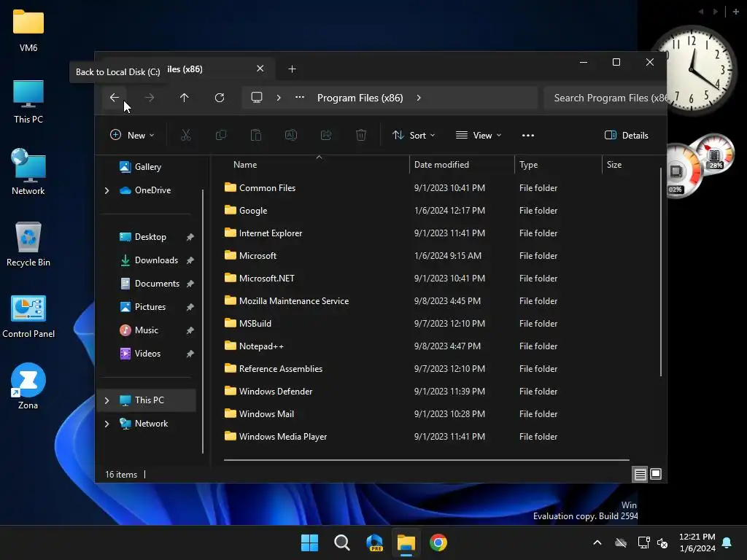Open the Windows Start menu
The image size is (747, 560).
click(309, 542)
